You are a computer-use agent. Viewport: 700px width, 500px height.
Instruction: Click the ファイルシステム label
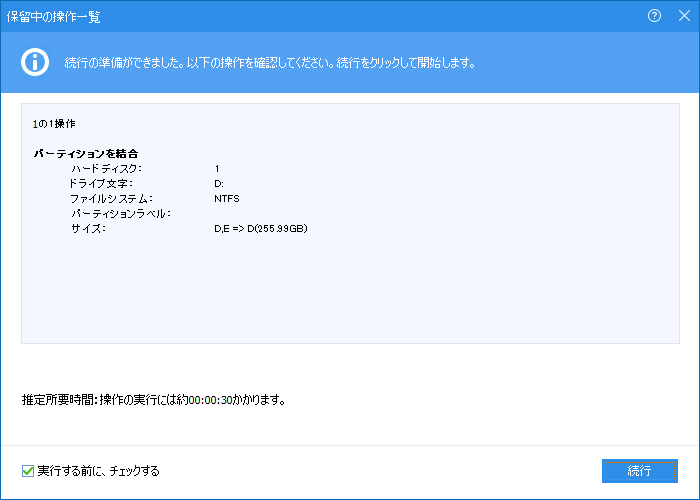point(112,199)
